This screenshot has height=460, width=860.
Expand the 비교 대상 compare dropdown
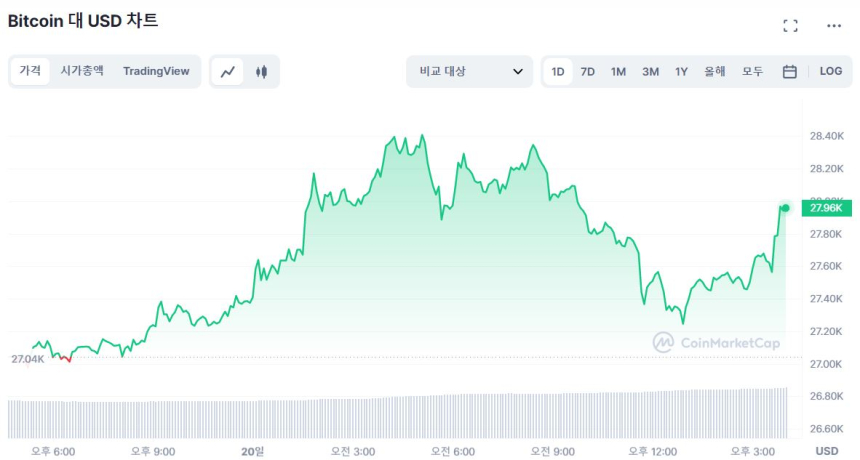click(470, 72)
